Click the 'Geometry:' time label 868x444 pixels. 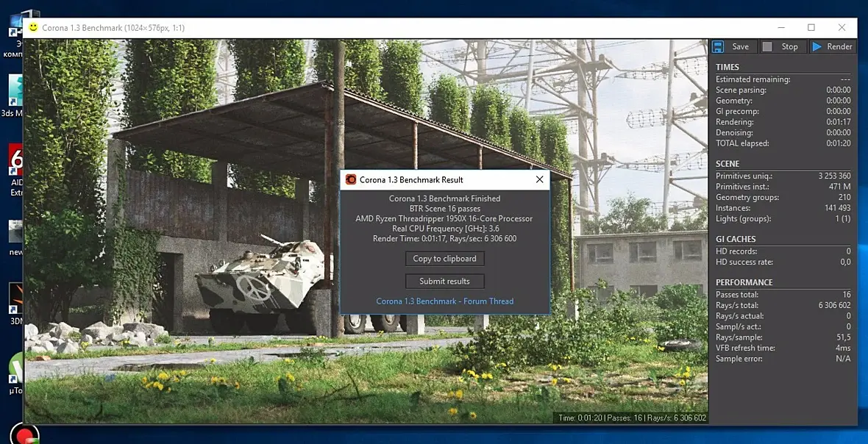point(733,101)
